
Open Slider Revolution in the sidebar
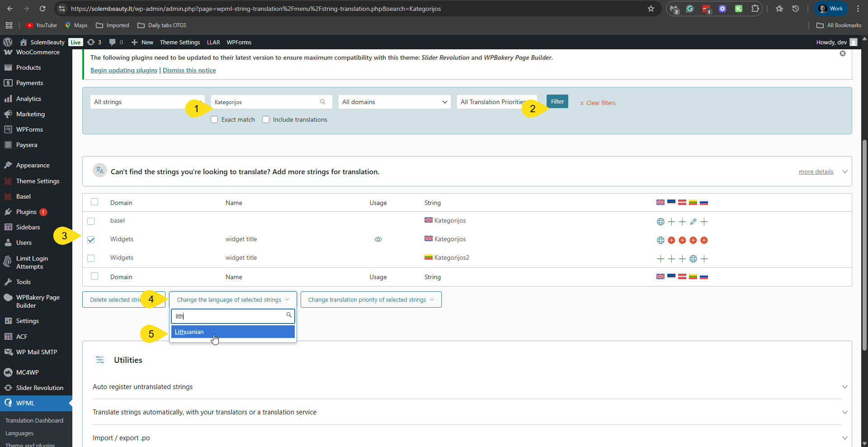40,388
